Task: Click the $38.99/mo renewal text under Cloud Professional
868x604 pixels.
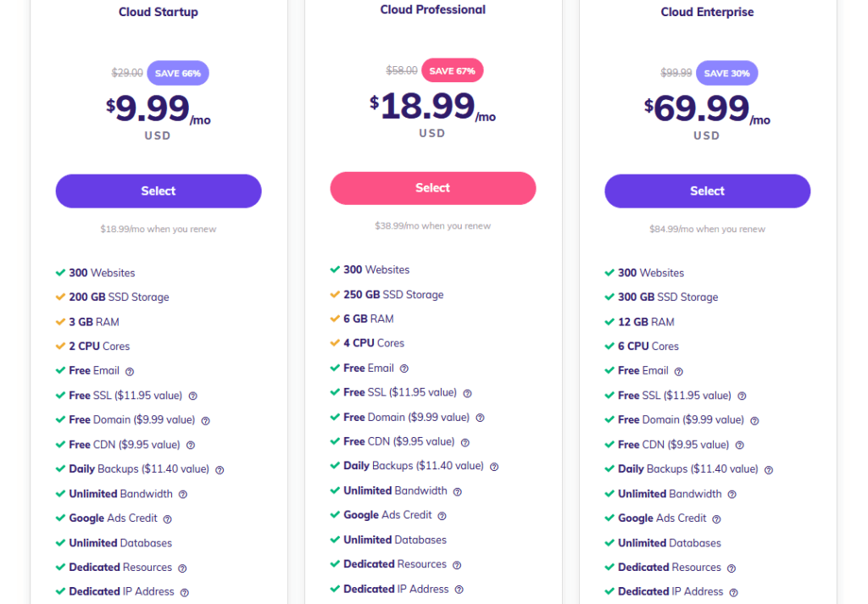Action: click(x=432, y=226)
